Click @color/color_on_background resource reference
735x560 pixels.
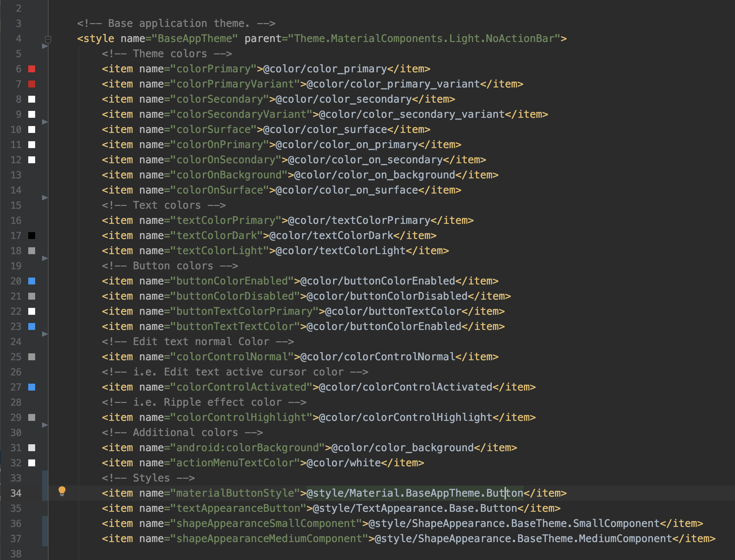click(x=374, y=175)
